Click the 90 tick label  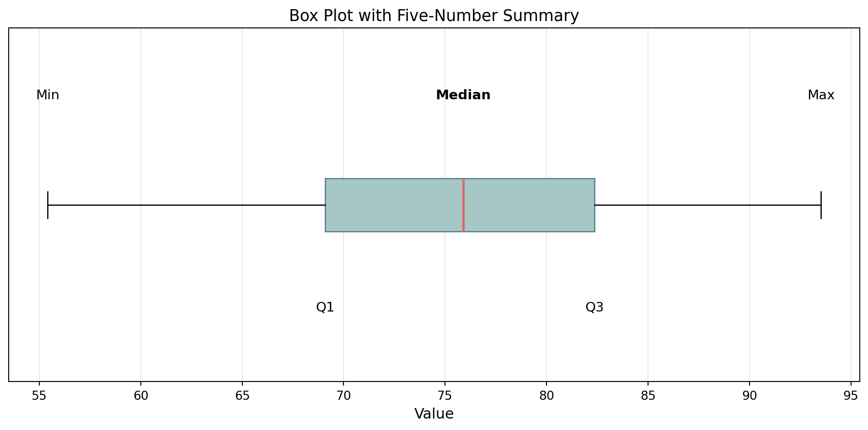[749, 395]
